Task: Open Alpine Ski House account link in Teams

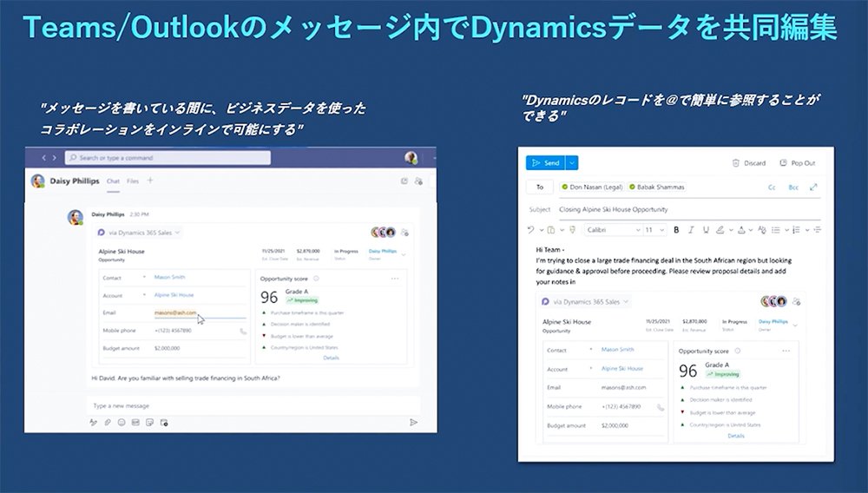Action: click(x=174, y=295)
